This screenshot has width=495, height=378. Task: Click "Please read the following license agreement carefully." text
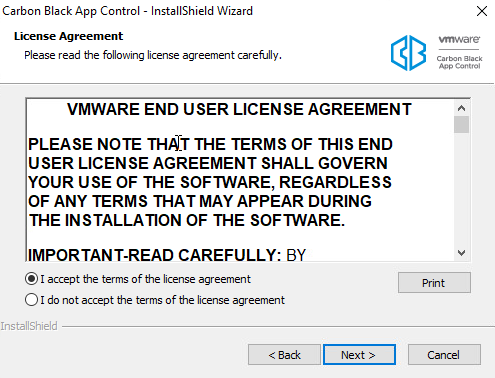[153, 55]
